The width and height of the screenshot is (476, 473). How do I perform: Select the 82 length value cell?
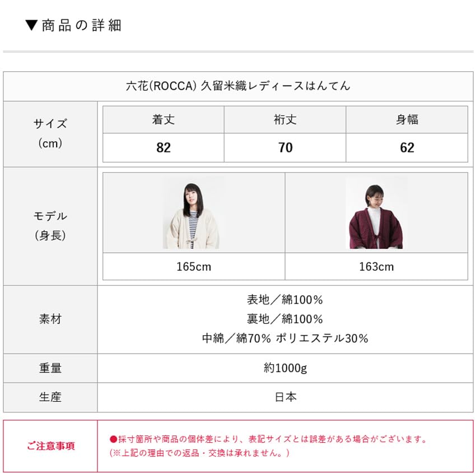[164, 148]
